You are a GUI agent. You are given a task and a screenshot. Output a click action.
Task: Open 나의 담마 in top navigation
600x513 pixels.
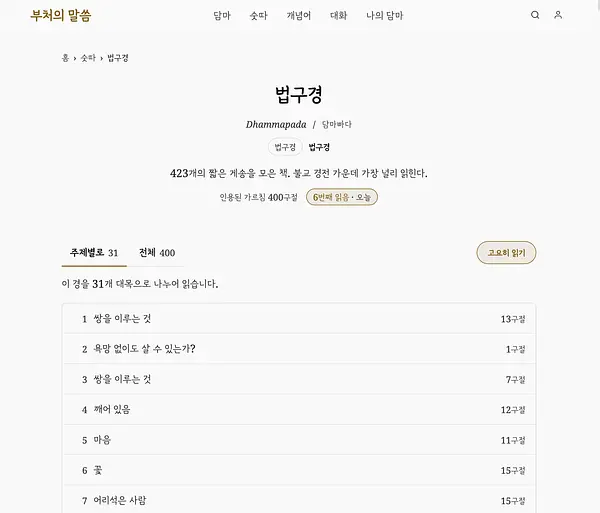(385, 16)
